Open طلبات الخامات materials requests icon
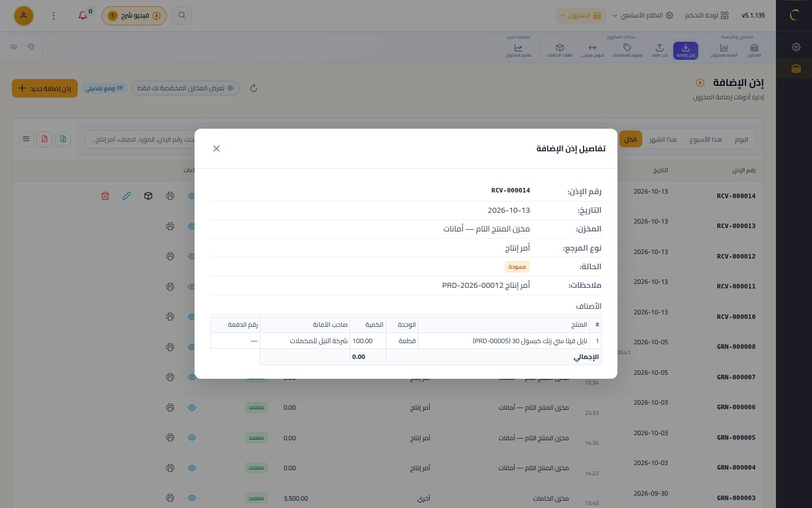The image size is (812, 508). pos(559,51)
